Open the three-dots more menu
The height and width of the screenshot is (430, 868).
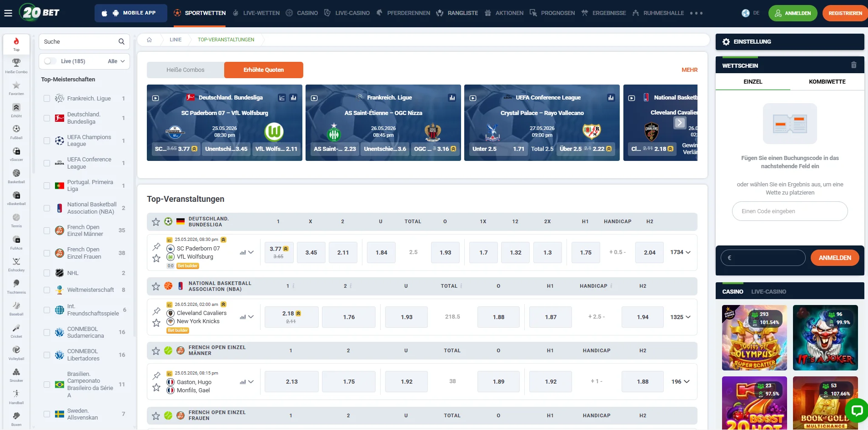tap(696, 13)
